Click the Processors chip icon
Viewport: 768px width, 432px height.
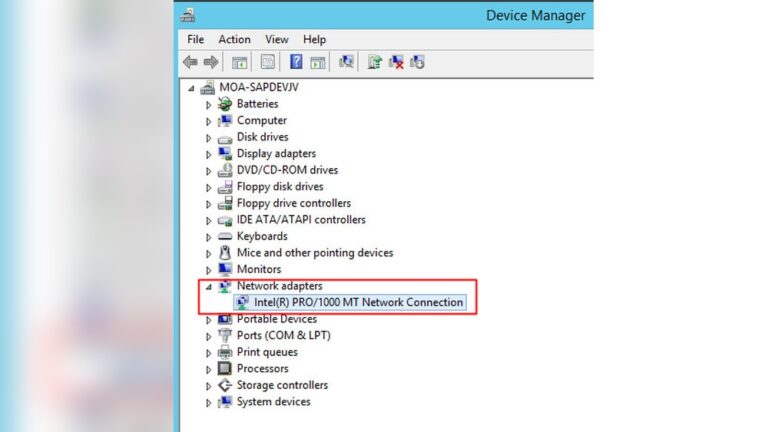pyautogui.click(x=225, y=368)
